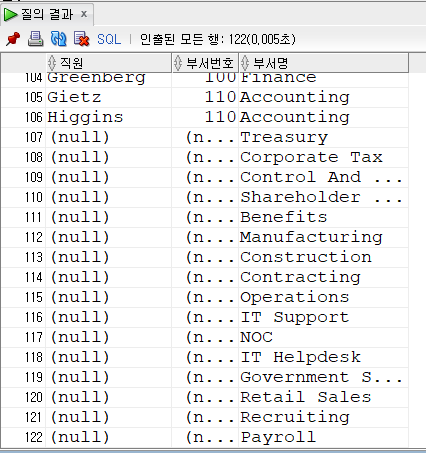The height and width of the screenshot is (453, 426).
Task: Click the Government S... cell
Action: (323, 377)
